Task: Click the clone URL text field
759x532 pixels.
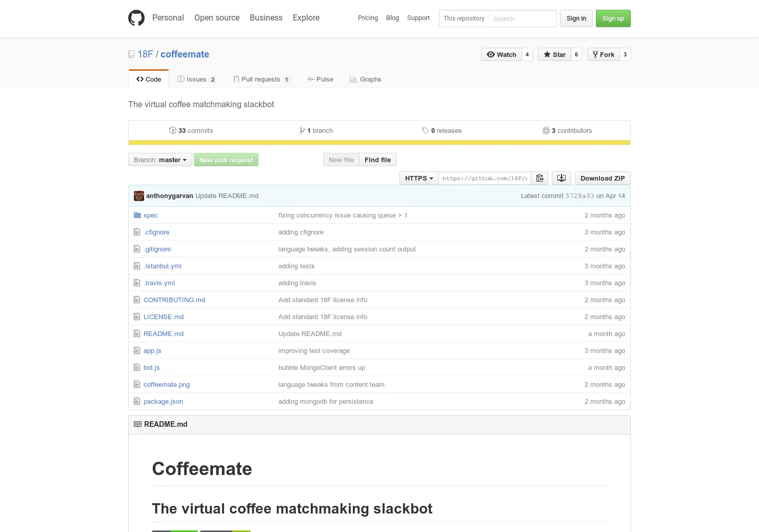Action: (485, 178)
